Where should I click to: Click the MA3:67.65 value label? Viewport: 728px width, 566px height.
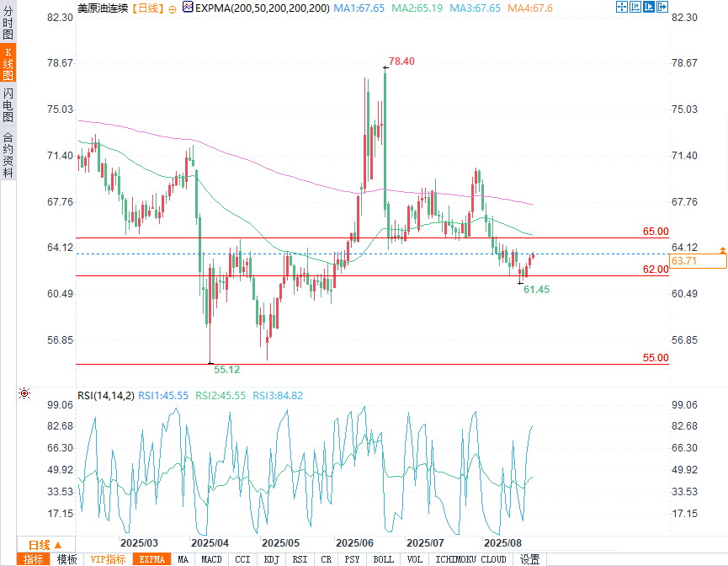click(x=475, y=8)
